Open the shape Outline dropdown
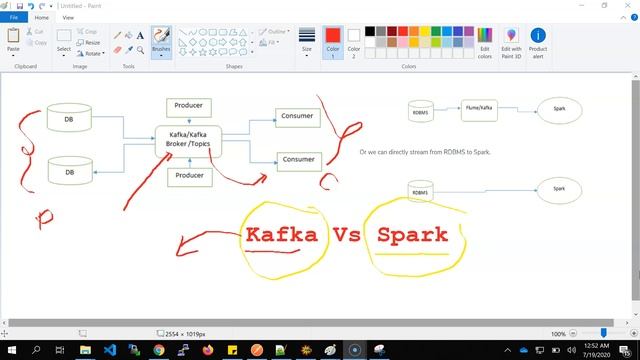Image resolution: width=640 pixels, height=360 pixels. pos(274,31)
